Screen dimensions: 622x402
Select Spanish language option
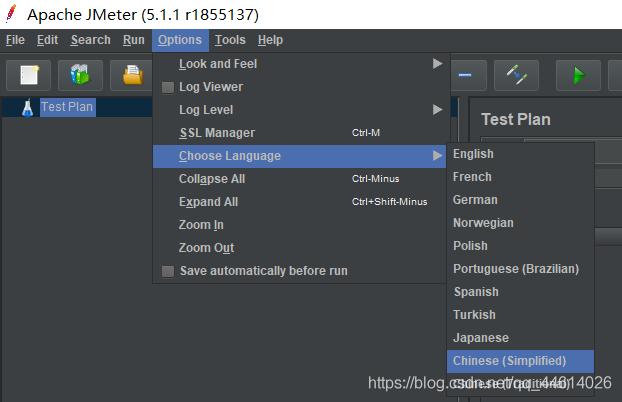[x=520, y=292]
